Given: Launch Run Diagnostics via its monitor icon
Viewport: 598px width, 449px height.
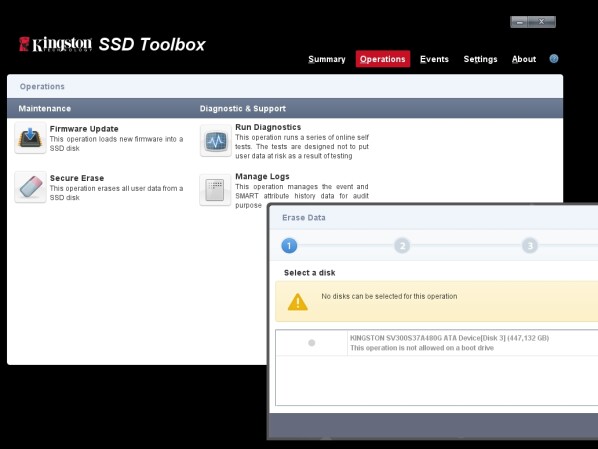Looking at the screenshot, I should [x=215, y=141].
